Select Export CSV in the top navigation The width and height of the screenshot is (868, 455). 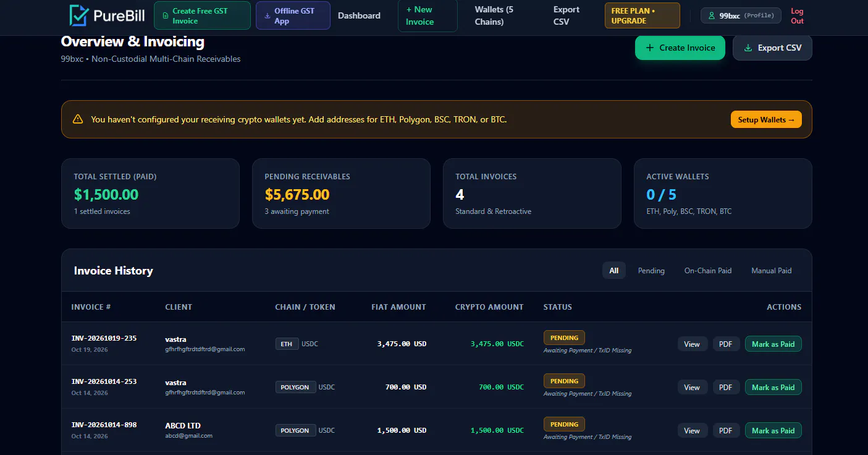pos(567,15)
